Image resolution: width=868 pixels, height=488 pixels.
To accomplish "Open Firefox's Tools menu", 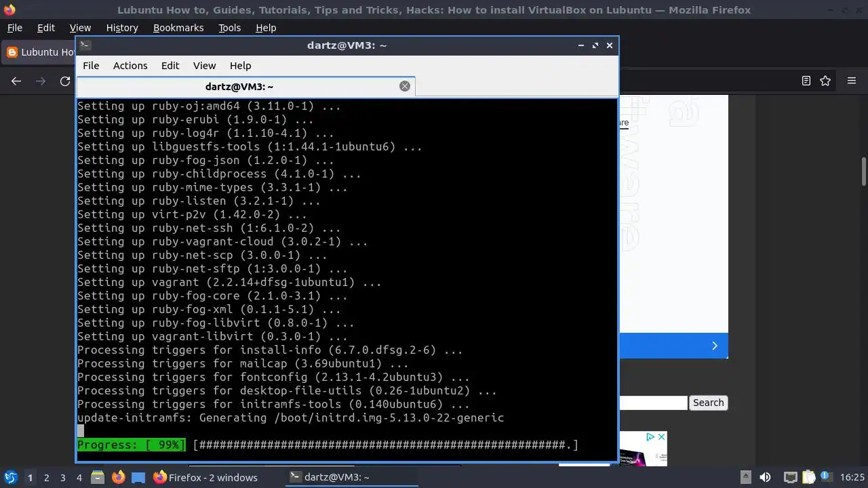I will click(230, 28).
